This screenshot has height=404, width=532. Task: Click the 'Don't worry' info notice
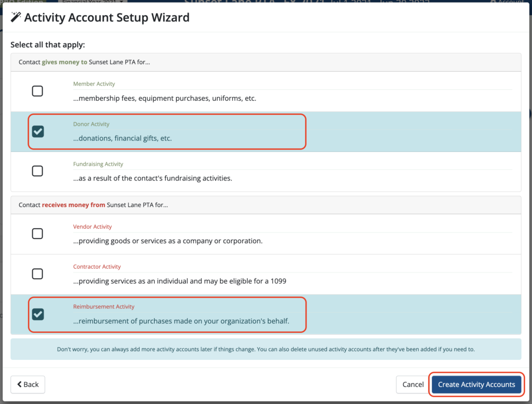coord(266,349)
